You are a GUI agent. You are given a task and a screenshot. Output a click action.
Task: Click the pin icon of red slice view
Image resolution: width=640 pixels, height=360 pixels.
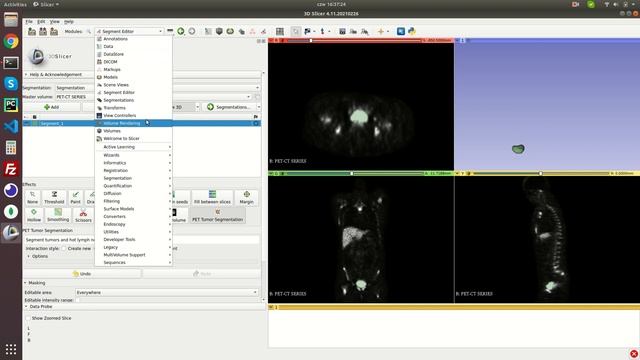[271, 40]
